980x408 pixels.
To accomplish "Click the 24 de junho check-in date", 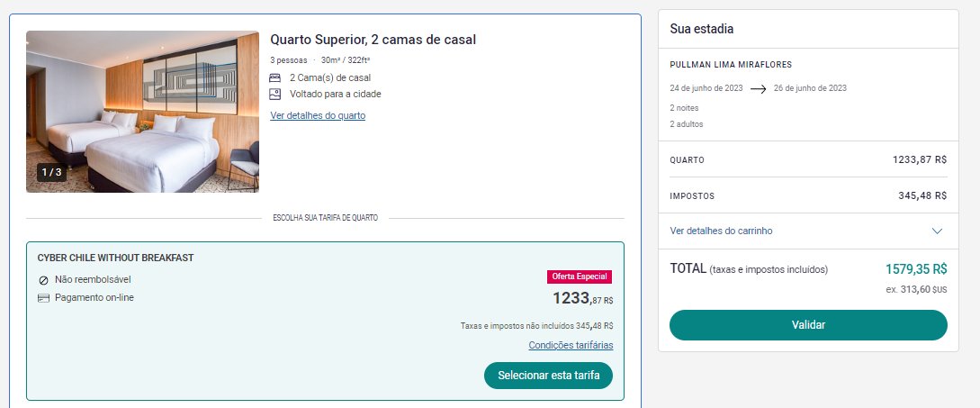I will click(706, 88).
